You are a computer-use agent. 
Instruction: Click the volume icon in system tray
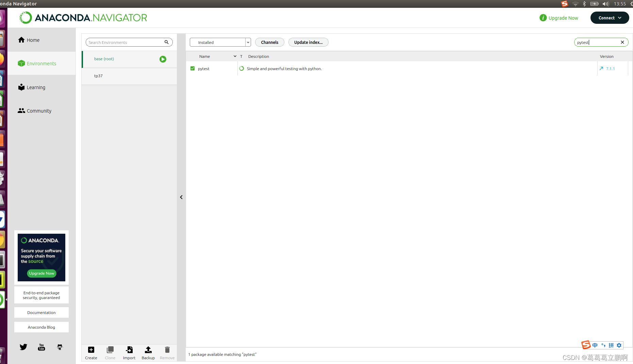click(606, 4)
